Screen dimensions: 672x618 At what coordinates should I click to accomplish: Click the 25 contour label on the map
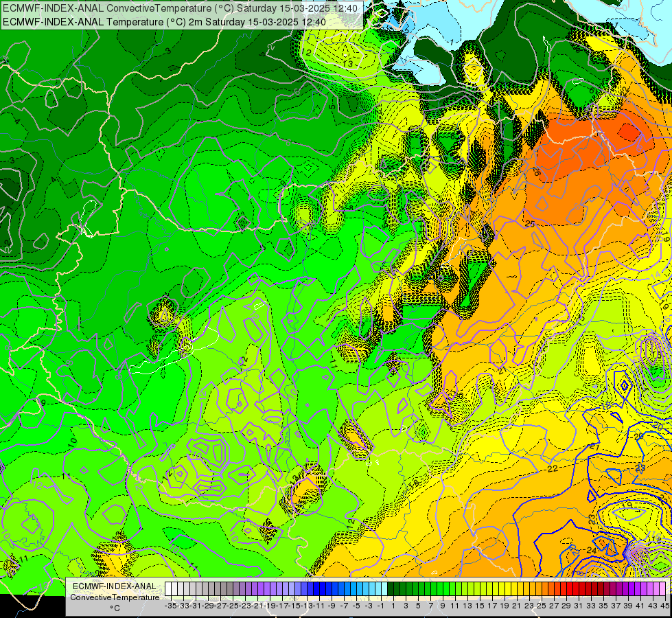tap(530, 224)
